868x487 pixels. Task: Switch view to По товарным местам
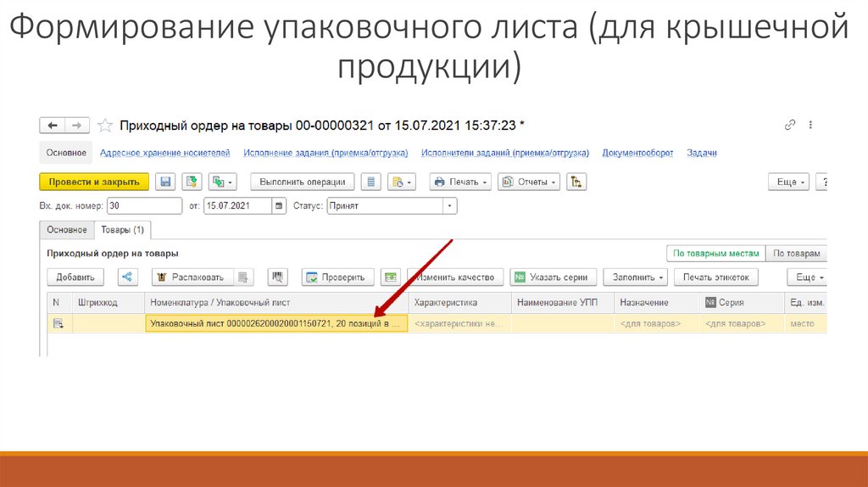(x=715, y=254)
